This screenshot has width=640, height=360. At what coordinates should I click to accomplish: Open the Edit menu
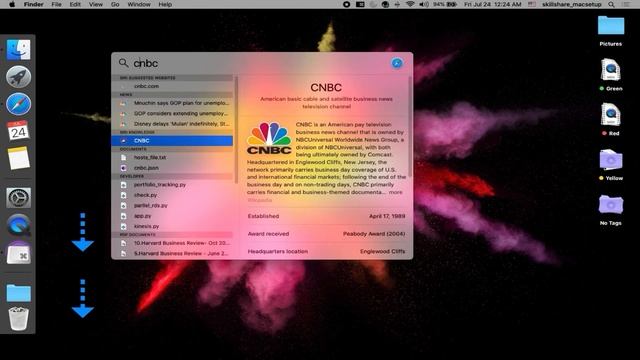click(75, 4)
